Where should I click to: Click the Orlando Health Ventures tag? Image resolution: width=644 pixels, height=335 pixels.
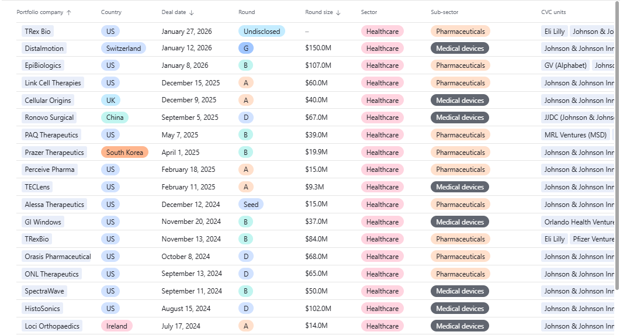(x=579, y=222)
